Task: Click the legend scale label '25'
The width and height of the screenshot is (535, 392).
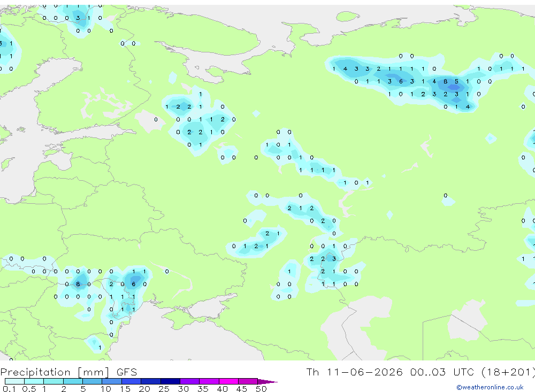Action: pos(164,389)
